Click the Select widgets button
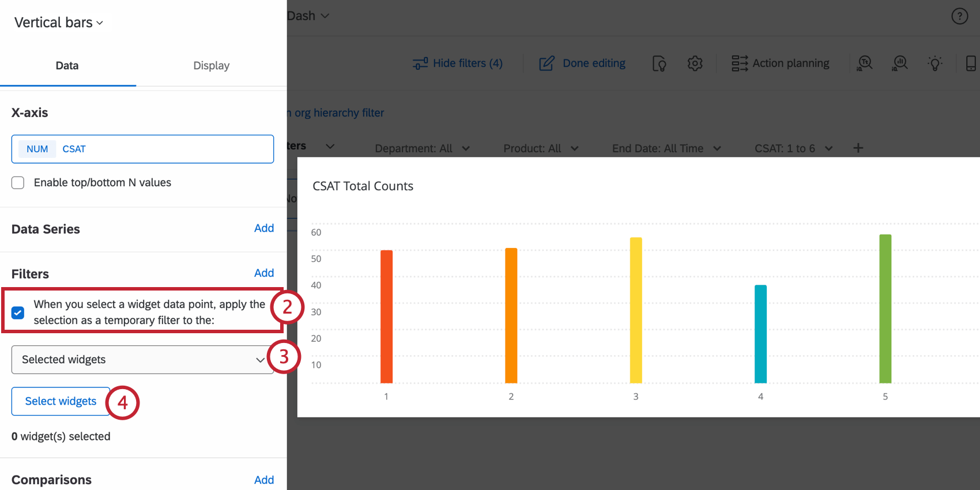 tap(61, 401)
